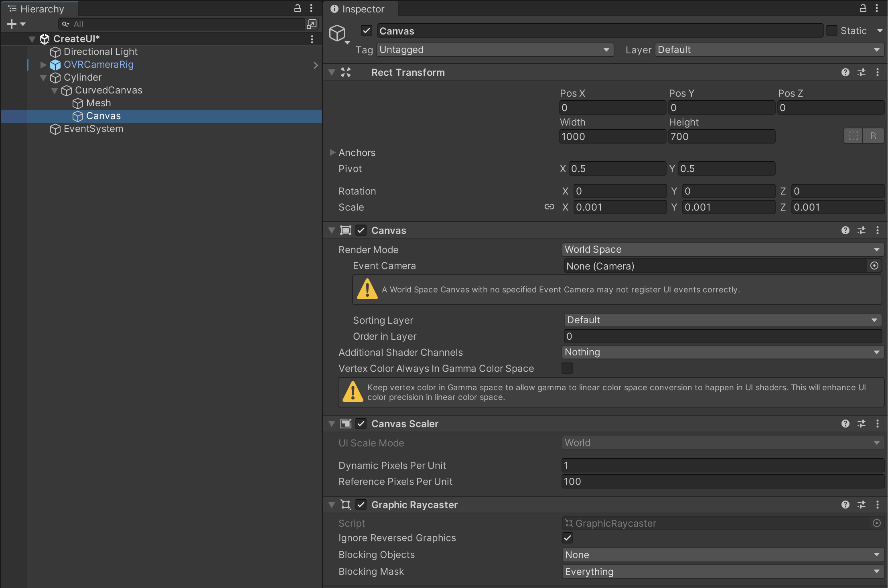
Task: Enable Vertex Color Always In Gamma checkbox
Action: [567, 368]
